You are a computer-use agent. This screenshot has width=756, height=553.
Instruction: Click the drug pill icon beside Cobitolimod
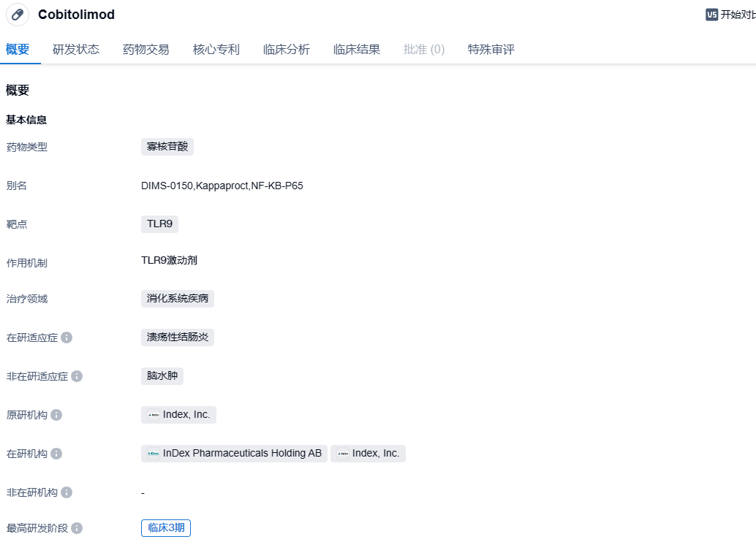[x=18, y=15]
